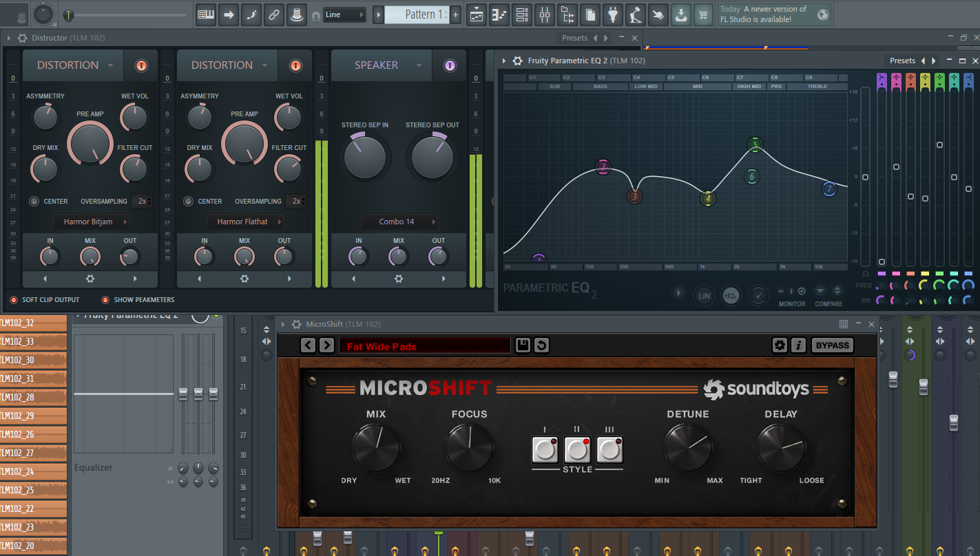This screenshot has height=556, width=980.
Task: Select MicroShift style I button
Action: click(x=545, y=449)
